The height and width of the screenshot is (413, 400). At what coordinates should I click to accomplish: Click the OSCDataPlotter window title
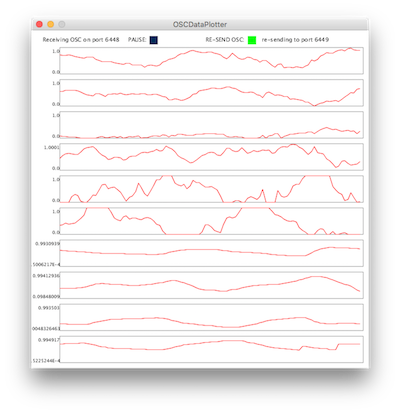click(200, 24)
